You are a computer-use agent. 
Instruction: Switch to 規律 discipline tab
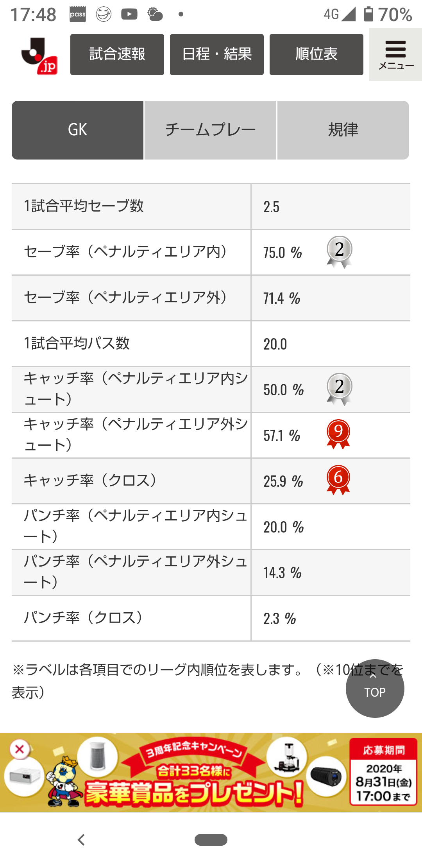coord(343,130)
